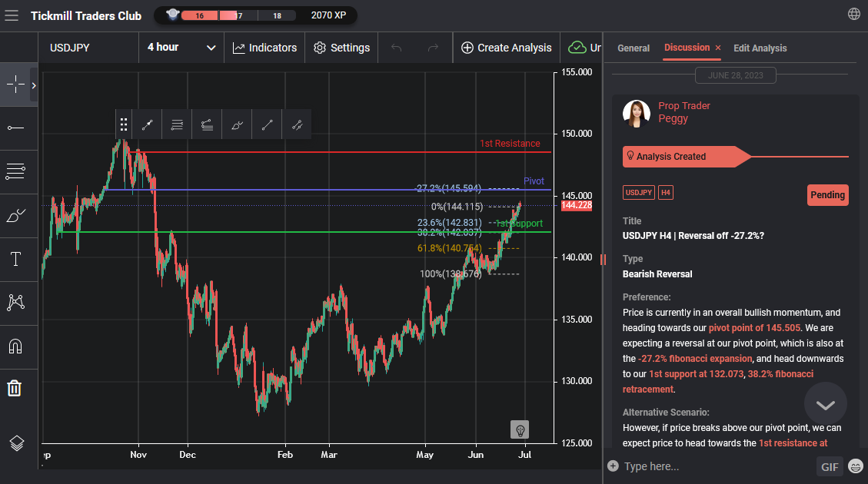Jump to latest with down chevron button

[826, 404]
